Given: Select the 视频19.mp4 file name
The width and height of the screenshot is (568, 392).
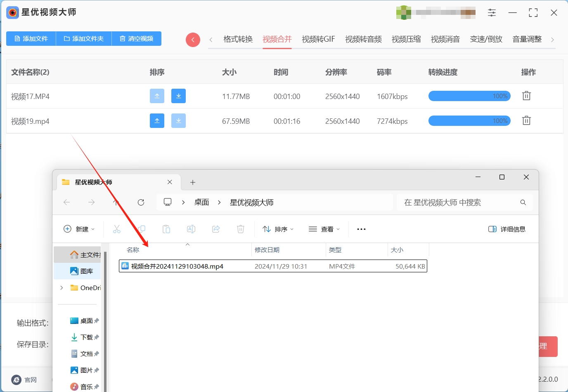Looking at the screenshot, I should point(30,121).
